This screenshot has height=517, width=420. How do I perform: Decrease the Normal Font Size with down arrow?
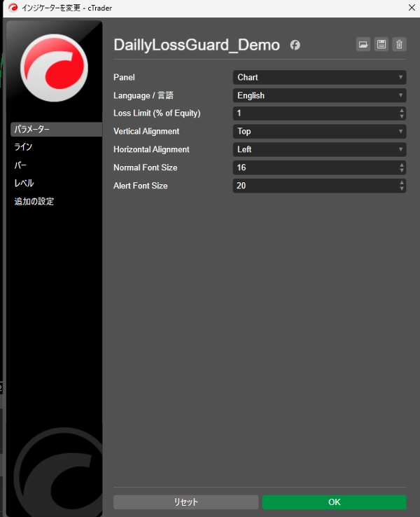coord(402,171)
